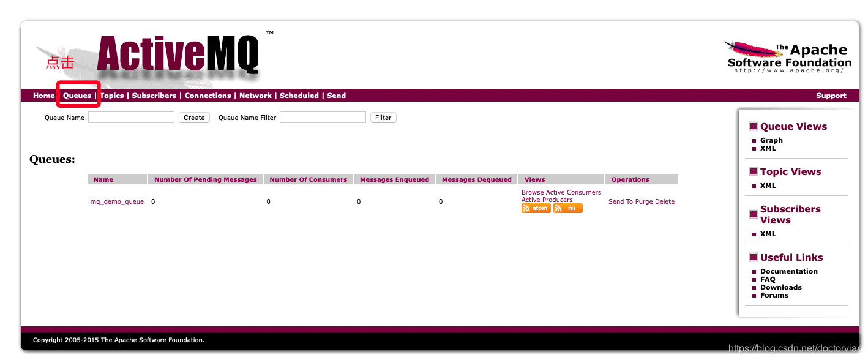Open the Subscribers menu item

(x=154, y=96)
